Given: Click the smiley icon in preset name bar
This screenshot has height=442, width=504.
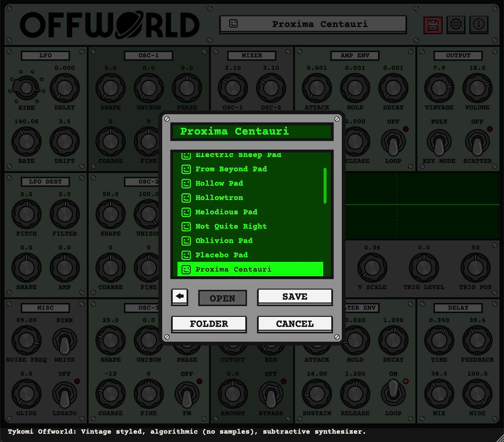Looking at the screenshot, I should click(x=233, y=24).
